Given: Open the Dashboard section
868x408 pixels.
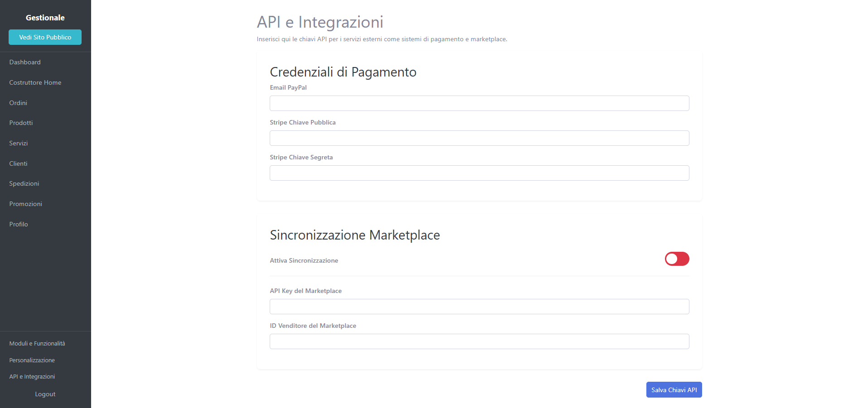Looking at the screenshot, I should pyautogui.click(x=25, y=62).
